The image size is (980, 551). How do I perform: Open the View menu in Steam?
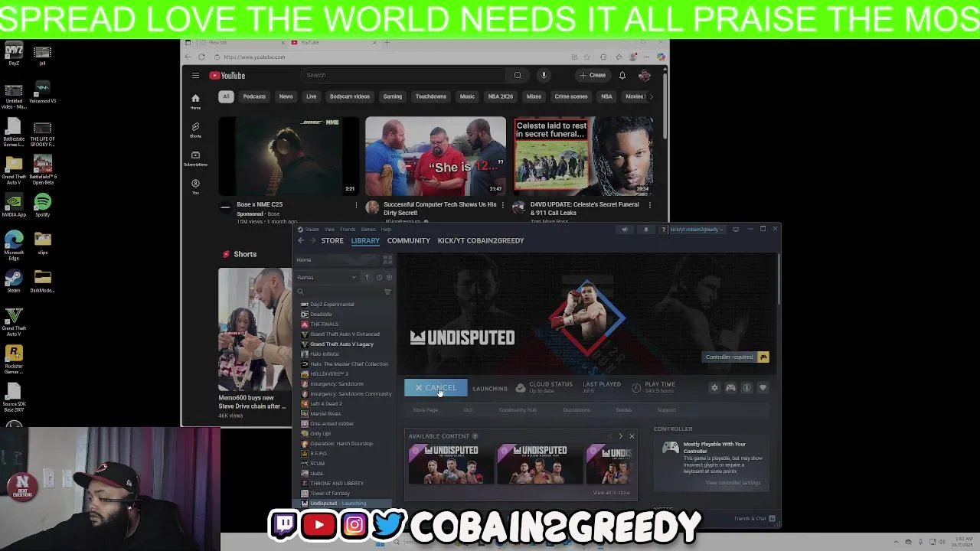coord(329,230)
